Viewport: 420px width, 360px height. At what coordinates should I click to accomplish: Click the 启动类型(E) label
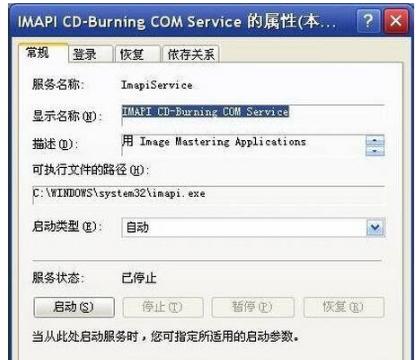point(67,227)
